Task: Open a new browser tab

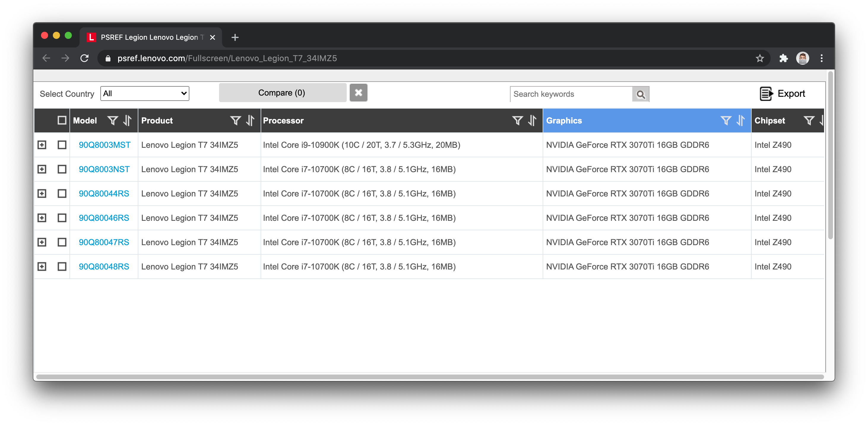Action: (x=235, y=37)
